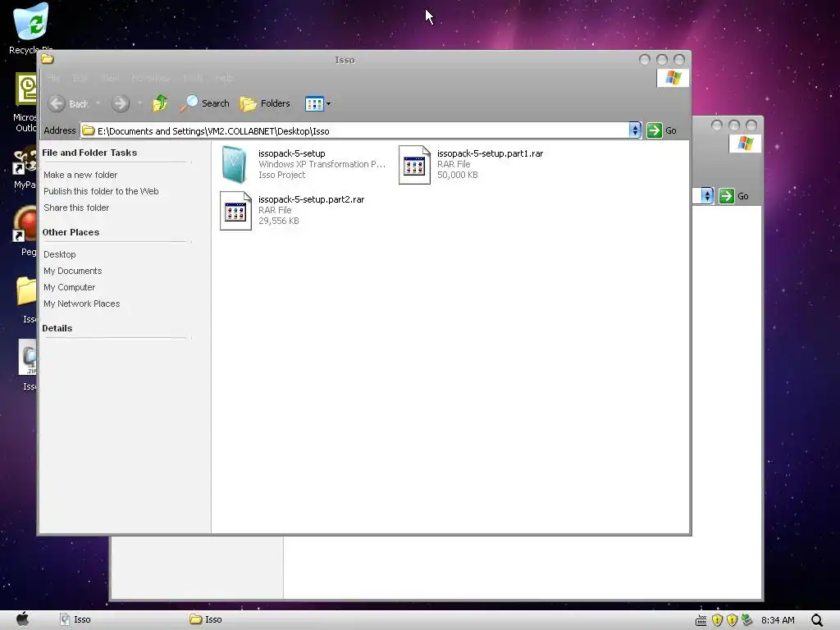
Task: Open the Help menu
Action: 224,78
